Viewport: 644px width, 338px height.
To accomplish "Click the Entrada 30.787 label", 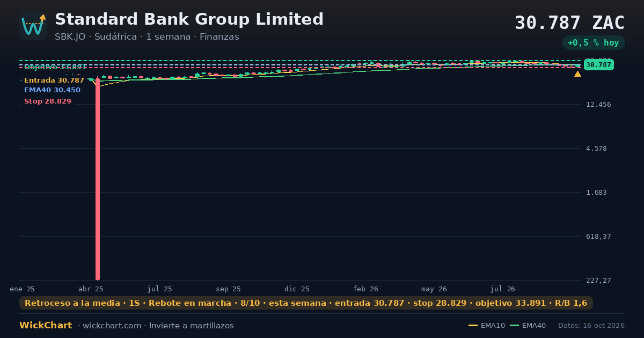I will pyautogui.click(x=54, y=80).
